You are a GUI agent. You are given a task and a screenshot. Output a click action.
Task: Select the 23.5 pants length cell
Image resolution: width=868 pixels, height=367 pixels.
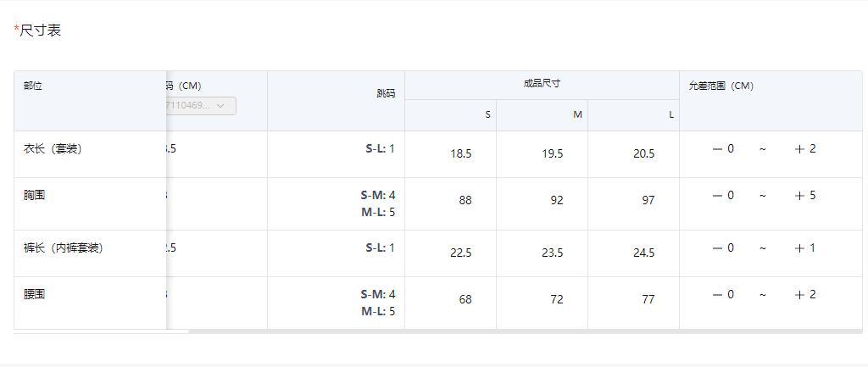tap(552, 253)
